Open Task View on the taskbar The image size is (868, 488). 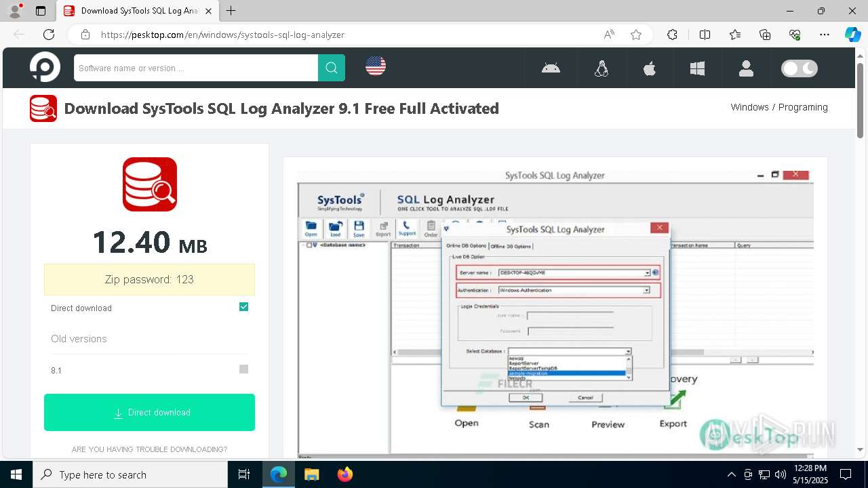point(244,474)
